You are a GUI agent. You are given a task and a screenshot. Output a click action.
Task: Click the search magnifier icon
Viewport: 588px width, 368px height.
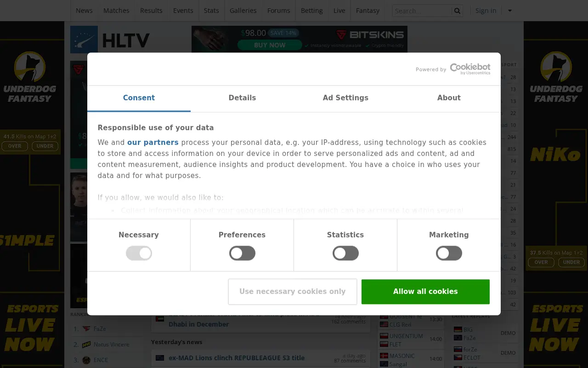pyautogui.click(x=457, y=11)
